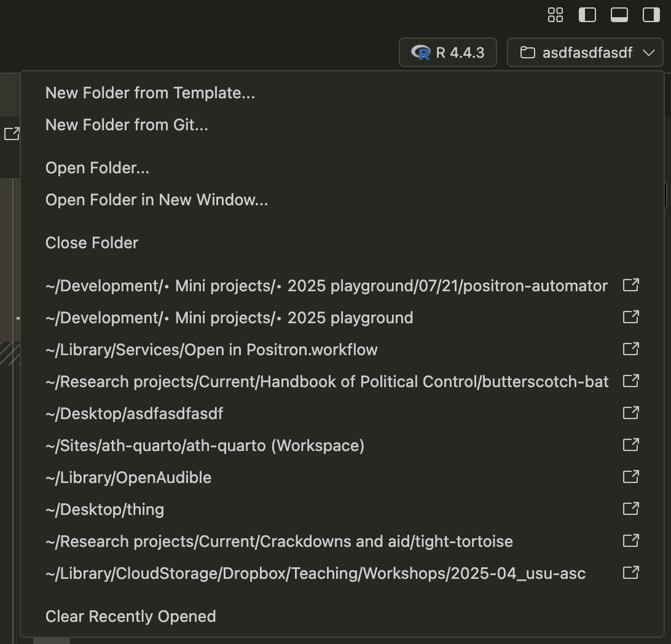
Task: Clear Recently Opened folders list
Action: (130, 616)
